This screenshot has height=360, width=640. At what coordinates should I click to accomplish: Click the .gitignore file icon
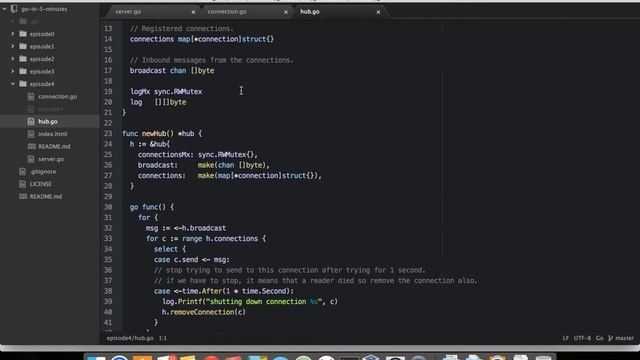pyautogui.click(x=23, y=172)
